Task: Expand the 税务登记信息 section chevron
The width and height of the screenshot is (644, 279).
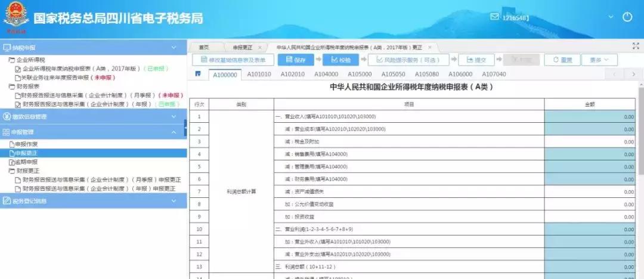Action: coord(174,201)
